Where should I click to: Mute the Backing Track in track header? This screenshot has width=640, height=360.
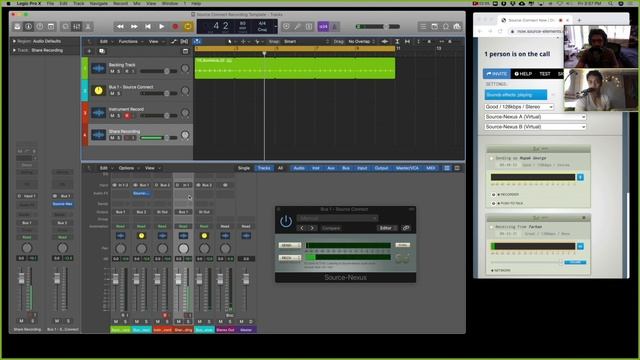tap(112, 71)
